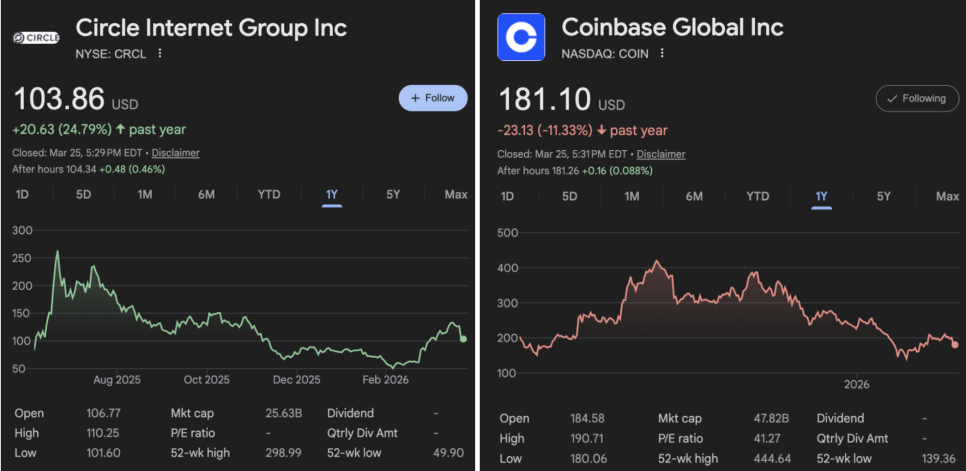Click the Coinbase logo icon
Image resolution: width=966 pixels, height=471 pixels.
[x=521, y=37]
